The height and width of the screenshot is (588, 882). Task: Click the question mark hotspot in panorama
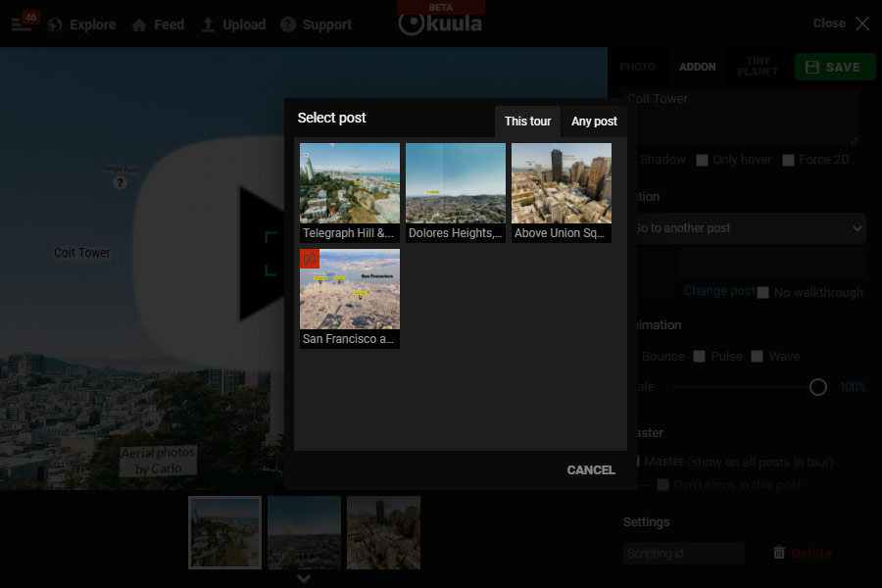tap(120, 183)
